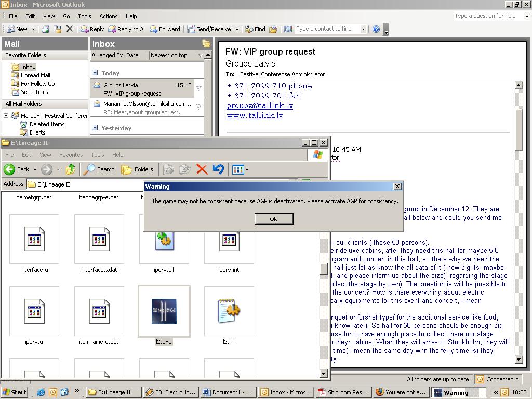Toggle follow-up flag on Marianne Olsson message

click(199, 107)
